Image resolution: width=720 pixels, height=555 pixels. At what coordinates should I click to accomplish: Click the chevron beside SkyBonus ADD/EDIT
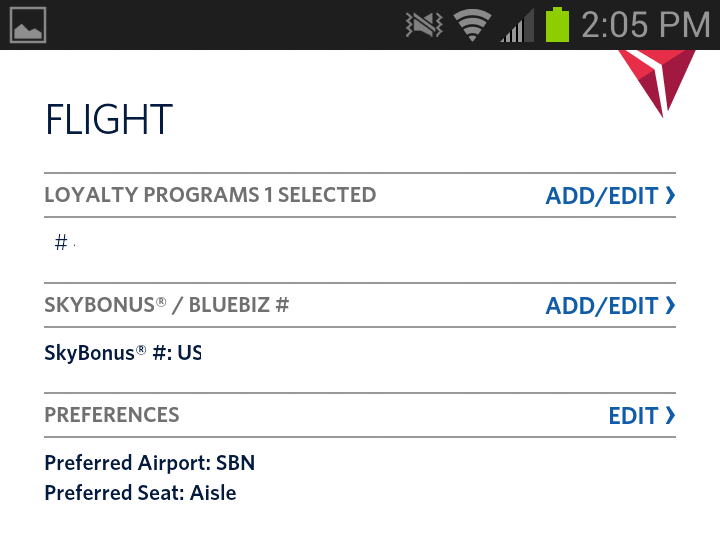pos(670,306)
